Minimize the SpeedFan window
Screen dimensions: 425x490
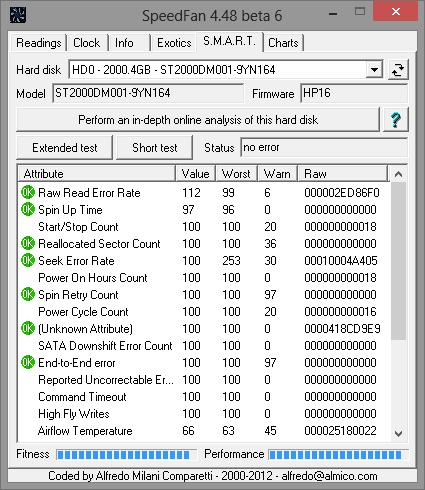pyautogui.click(x=333, y=13)
